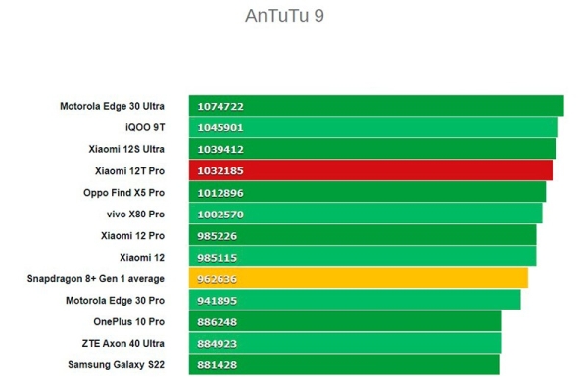Click the Motorola Edge 30 Pro bar
This screenshot has width=588, height=382.
[355, 300]
